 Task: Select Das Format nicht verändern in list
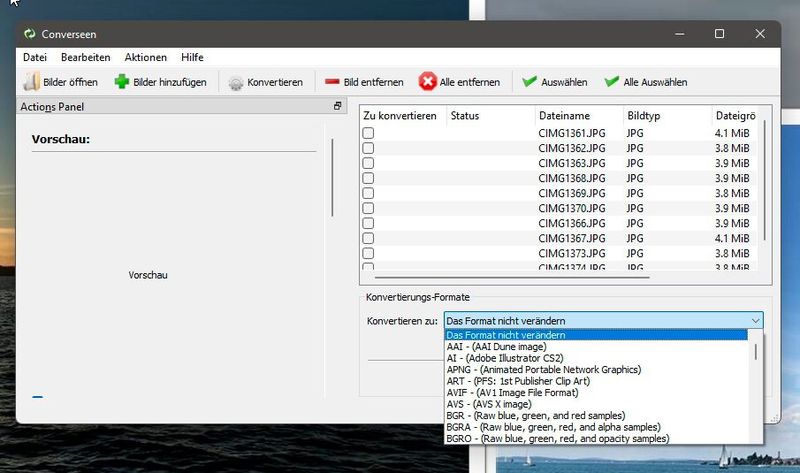595,335
